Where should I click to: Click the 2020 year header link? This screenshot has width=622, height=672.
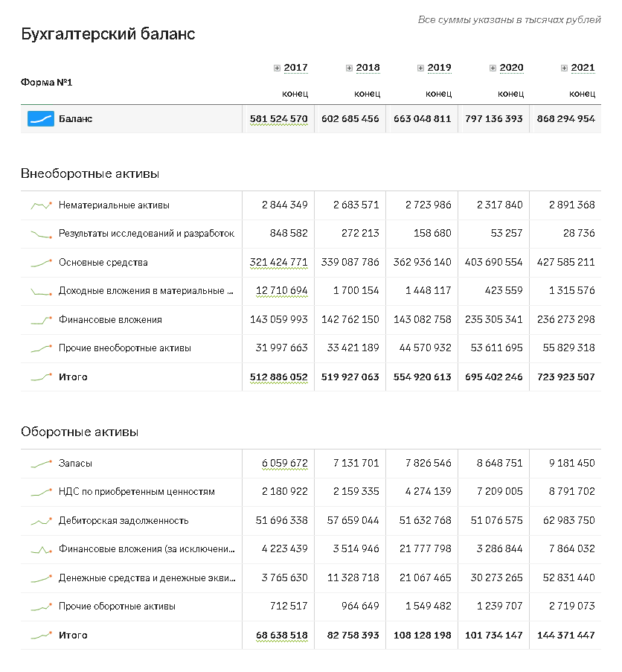511,68
